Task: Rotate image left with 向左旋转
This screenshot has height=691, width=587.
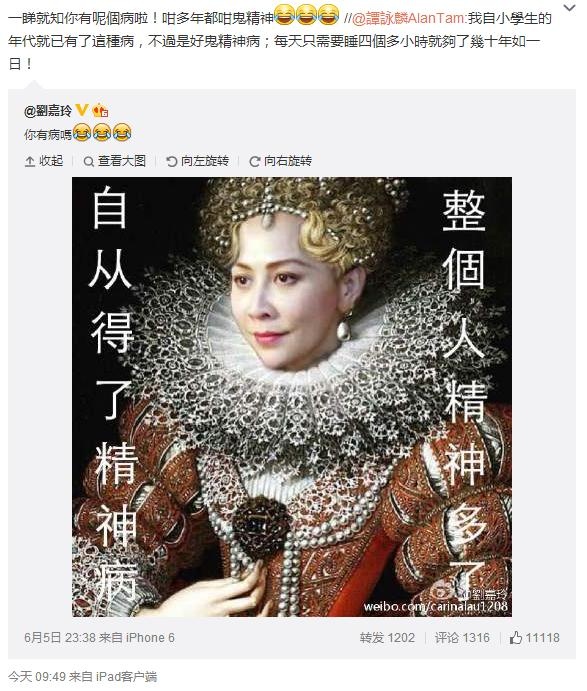Action: click(x=197, y=161)
